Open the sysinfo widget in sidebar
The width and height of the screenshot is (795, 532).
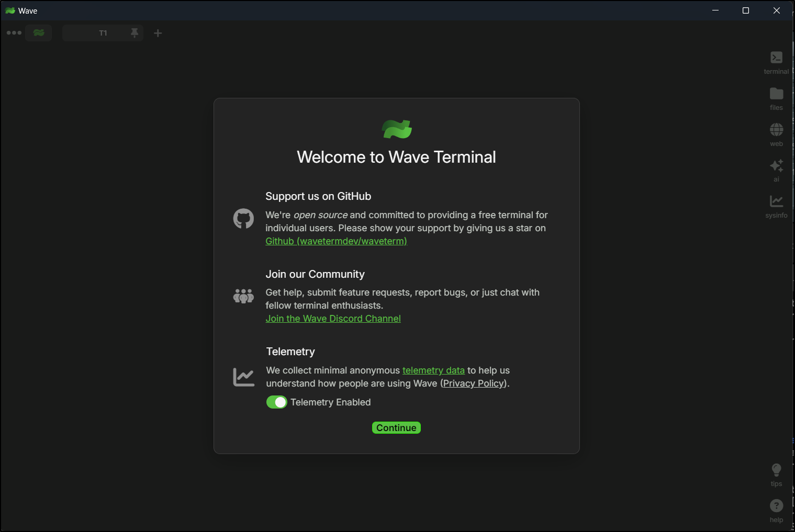776,207
